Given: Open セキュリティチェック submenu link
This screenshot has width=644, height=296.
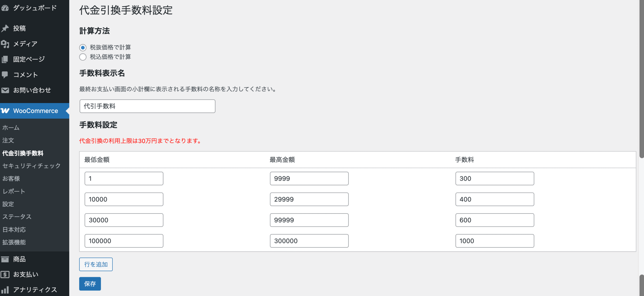Looking at the screenshot, I should pos(31,166).
